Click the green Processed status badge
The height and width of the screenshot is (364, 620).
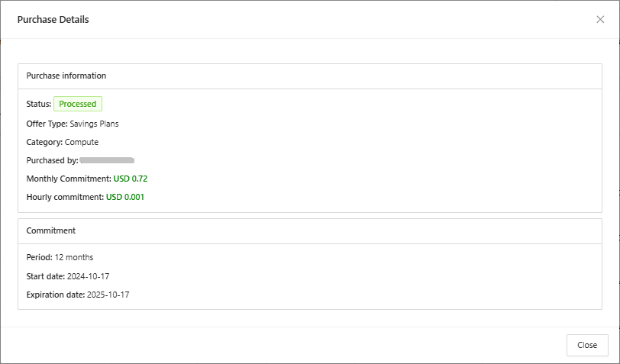pyautogui.click(x=78, y=104)
